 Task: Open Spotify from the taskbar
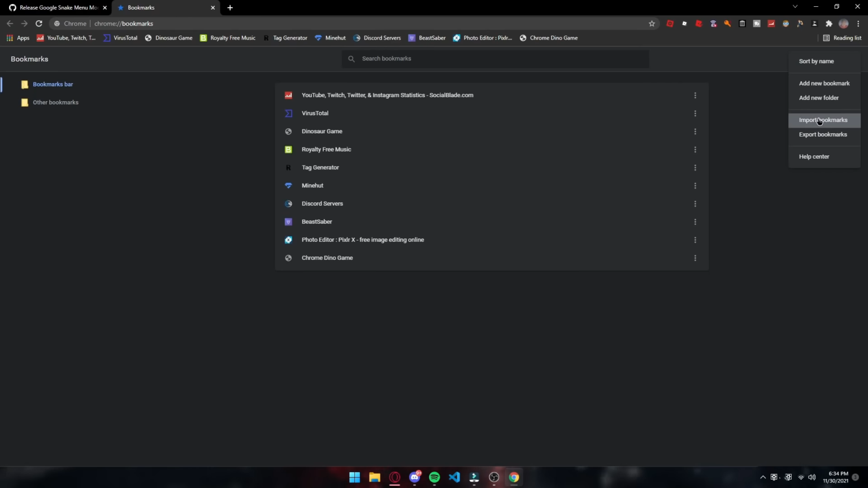[434, 477]
